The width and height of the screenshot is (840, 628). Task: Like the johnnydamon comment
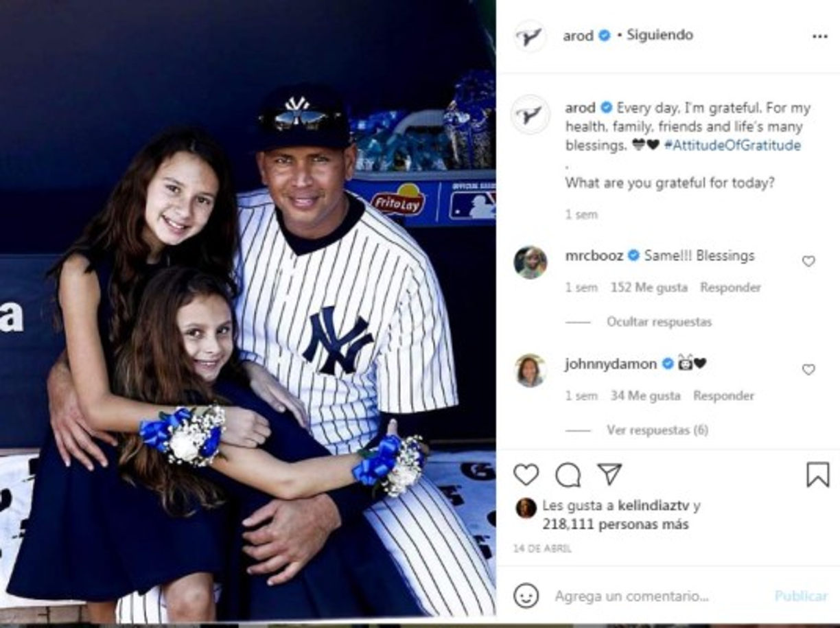pyautogui.click(x=808, y=369)
